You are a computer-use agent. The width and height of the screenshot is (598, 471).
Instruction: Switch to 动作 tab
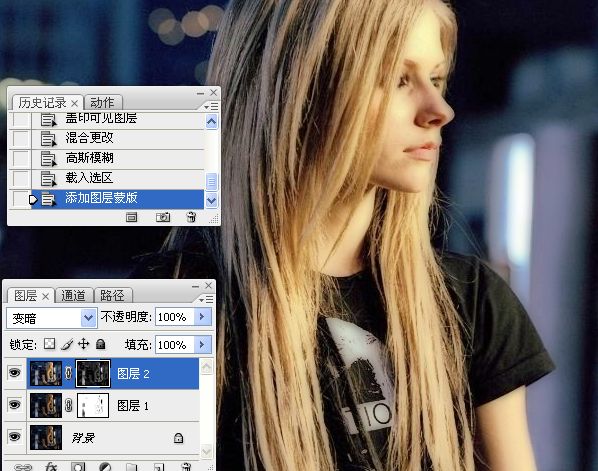102,103
